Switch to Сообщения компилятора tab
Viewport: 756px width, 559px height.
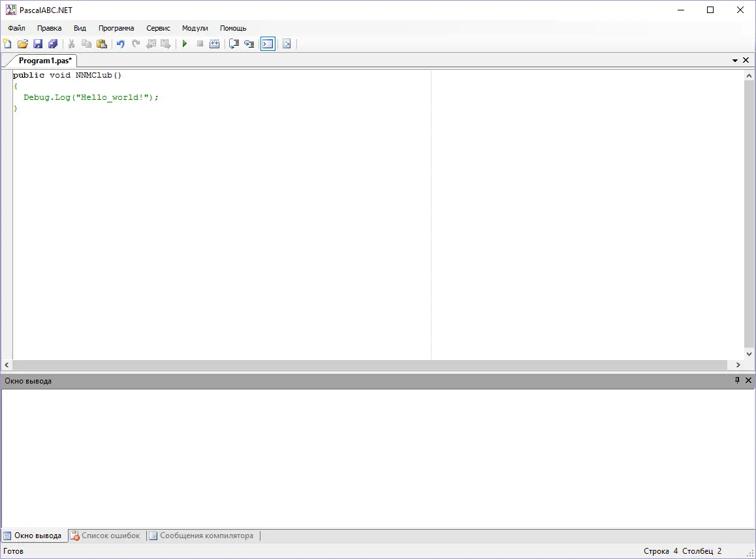pyautogui.click(x=202, y=536)
